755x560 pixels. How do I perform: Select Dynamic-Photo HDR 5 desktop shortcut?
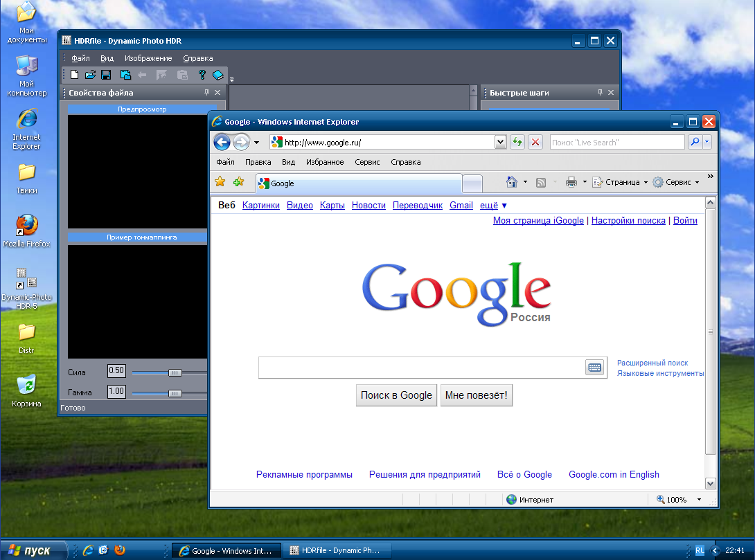click(x=26, y=289)
